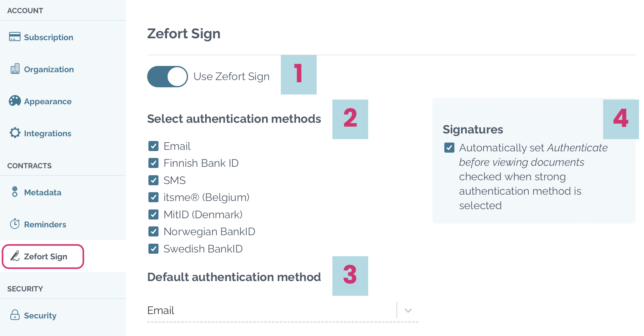Uncheck the MitID (Denmark) option
The image size is (644, 336).
153,214
